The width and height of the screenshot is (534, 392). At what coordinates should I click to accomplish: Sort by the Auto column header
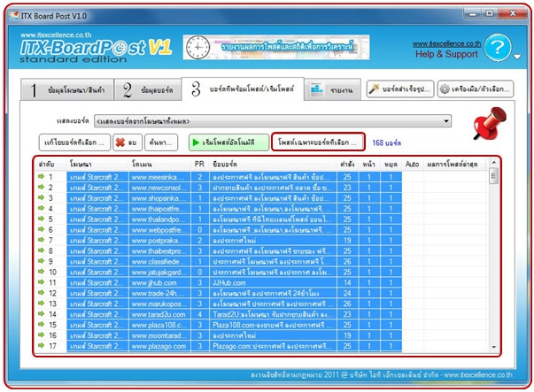pyautogui.click(x=412, y=165)
